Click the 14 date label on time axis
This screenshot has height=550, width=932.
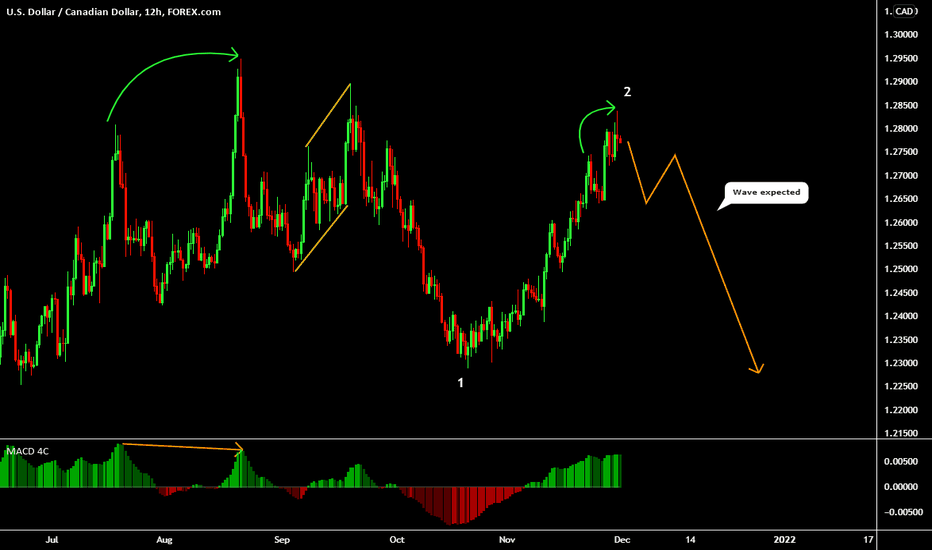[690, 540]
